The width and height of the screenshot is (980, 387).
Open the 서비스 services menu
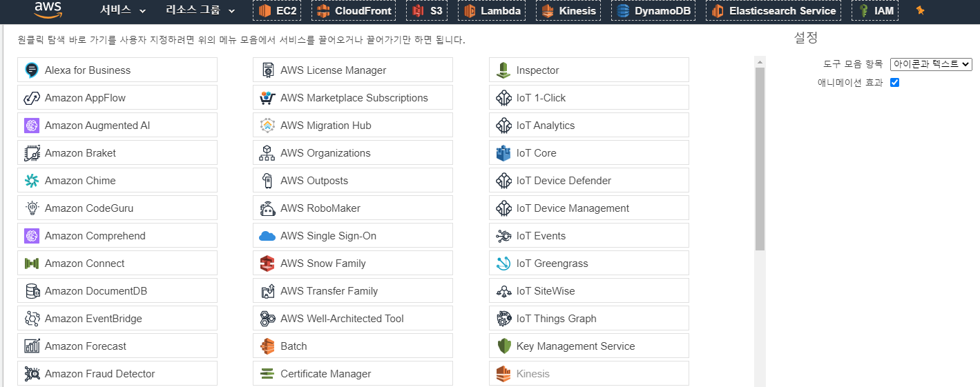123,10
